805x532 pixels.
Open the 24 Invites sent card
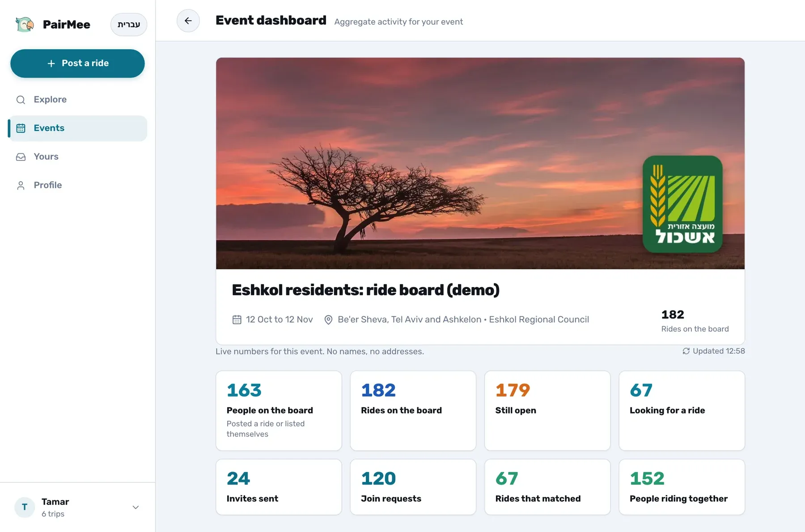click(x=279, y=487)
